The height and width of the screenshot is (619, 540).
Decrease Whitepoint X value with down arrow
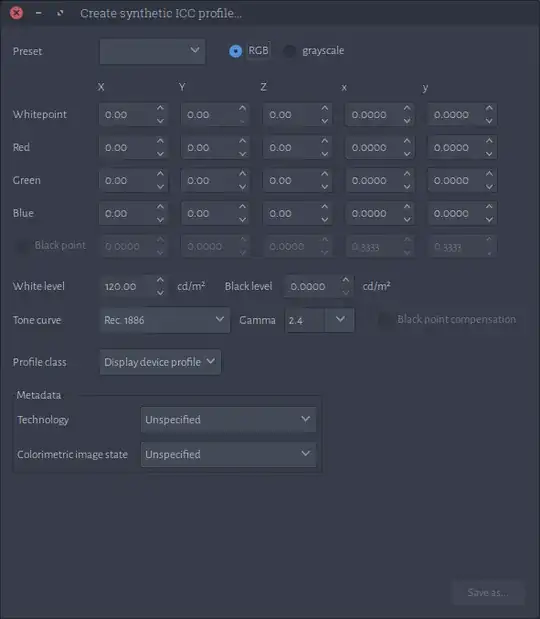(x=160, y=121)
